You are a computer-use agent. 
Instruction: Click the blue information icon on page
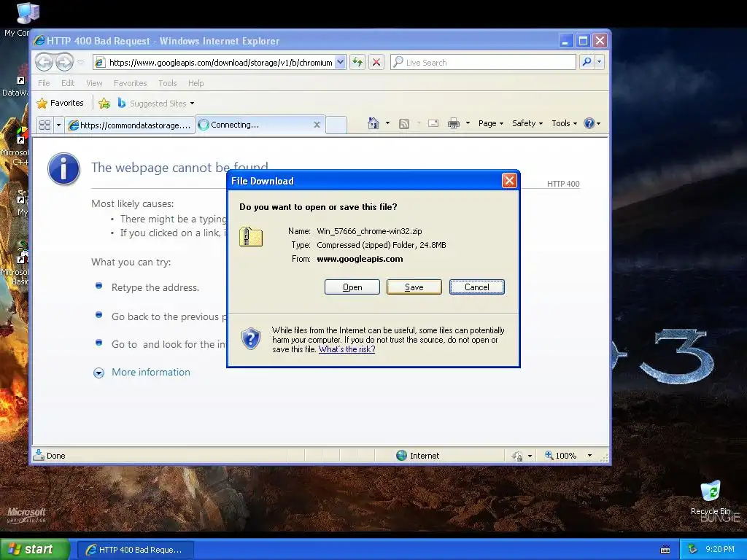(x=64, y=168)
